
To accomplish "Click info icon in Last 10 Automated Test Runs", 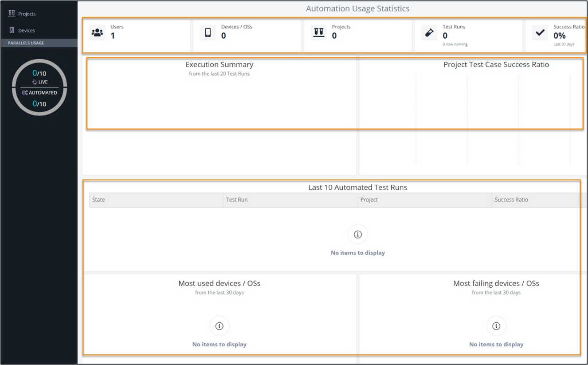I will coord(358,234).
